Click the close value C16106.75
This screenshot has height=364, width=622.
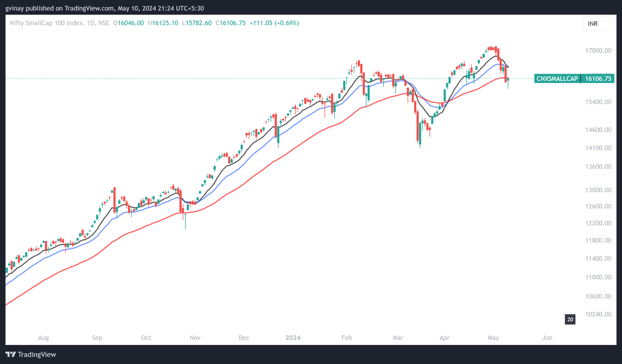coord(230,23)
